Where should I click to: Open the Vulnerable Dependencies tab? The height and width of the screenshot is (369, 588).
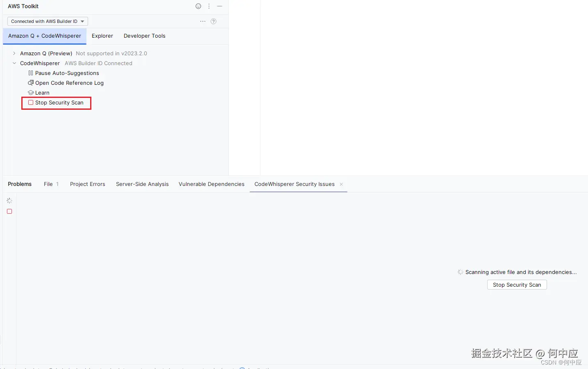(211, 184)
